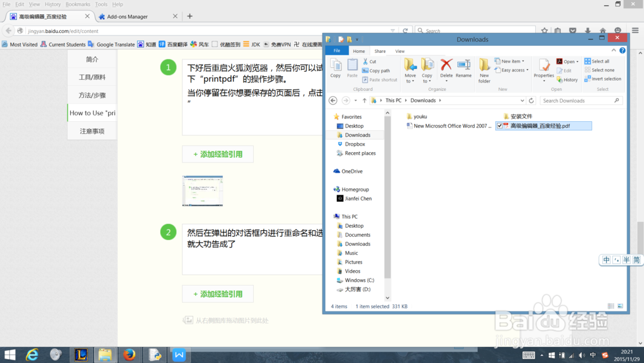
Task: Open Firefox from the taskbar
Action: pyautogui.click(x=129, y=355)
